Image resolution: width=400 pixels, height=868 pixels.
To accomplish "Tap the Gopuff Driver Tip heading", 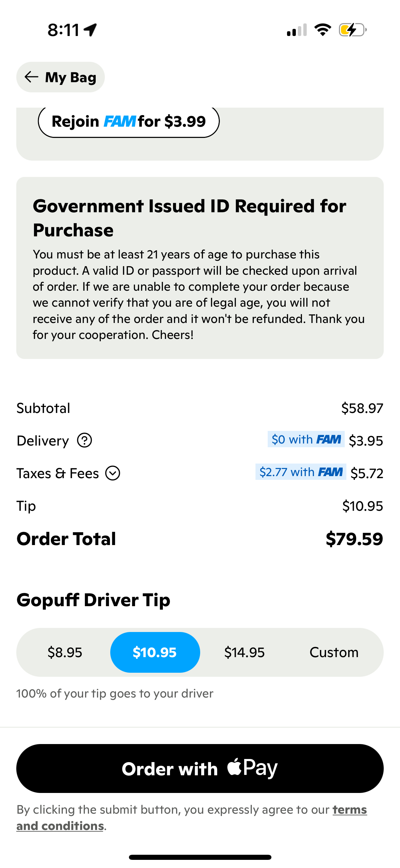I will pos(94,599).
